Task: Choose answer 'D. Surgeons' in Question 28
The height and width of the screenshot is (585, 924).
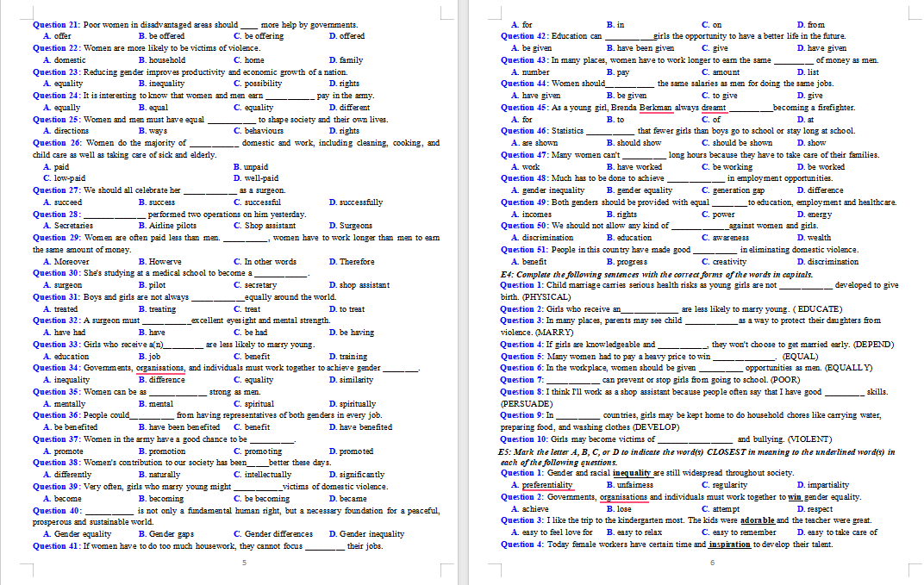Action: [x=351, y=226]
